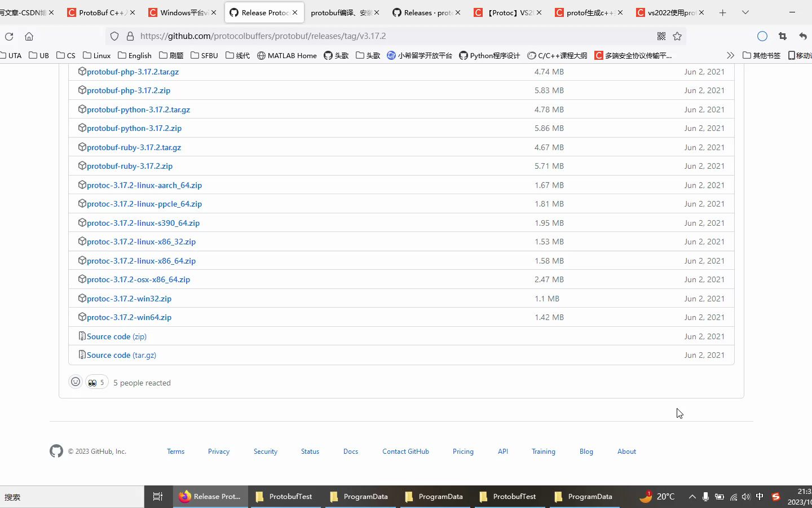Open the Linux bookmarks folder

97,55
